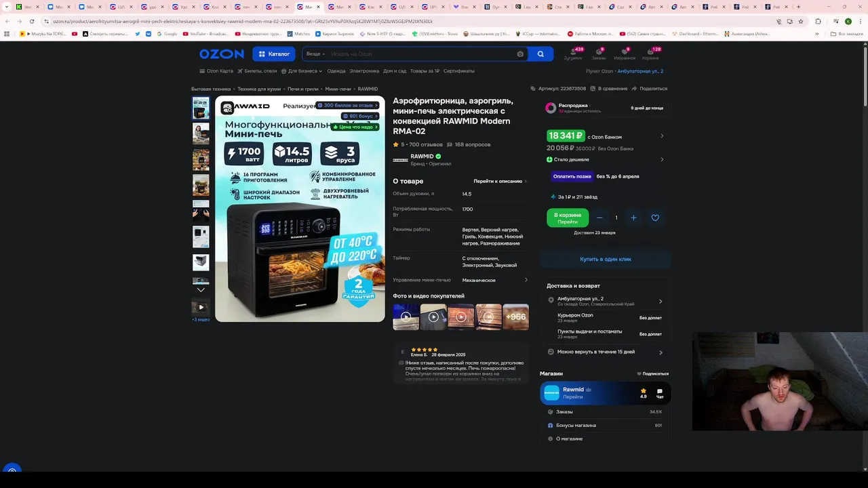Open photo search camera icon
The image size is (868, 488).
520,54
